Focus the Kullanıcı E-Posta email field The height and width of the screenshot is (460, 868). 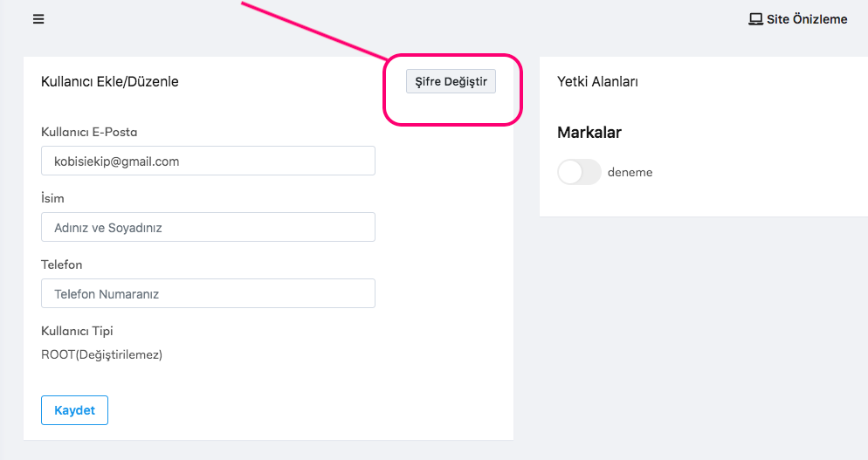208,161
